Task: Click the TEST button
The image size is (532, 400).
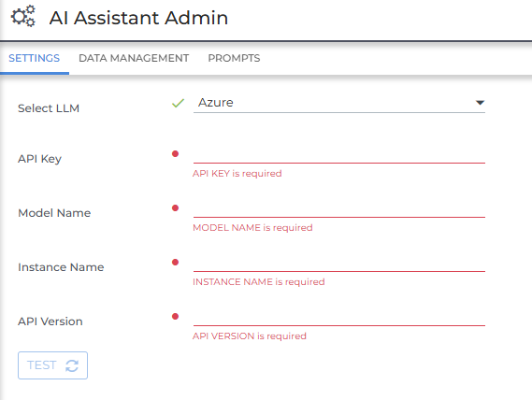Action: point(52,365)
